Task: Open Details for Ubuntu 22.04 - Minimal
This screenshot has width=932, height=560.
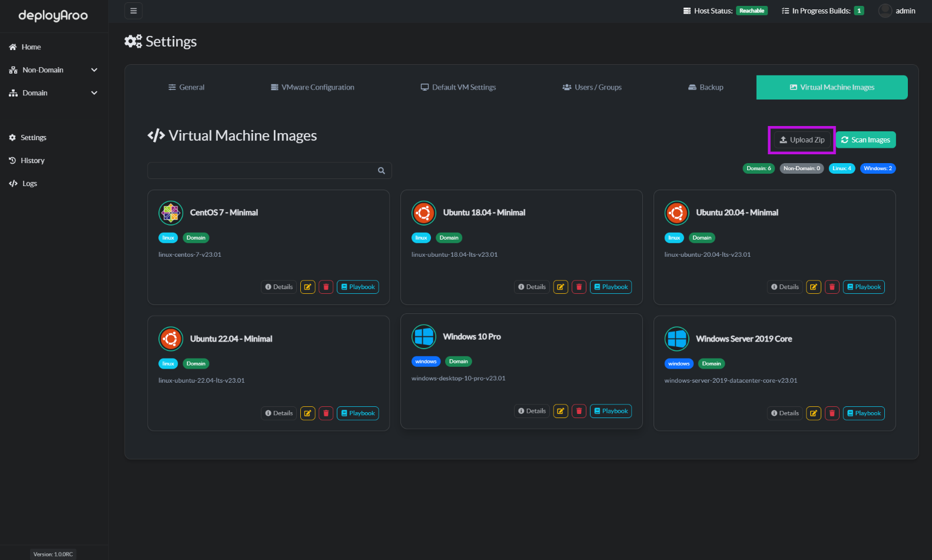Action: point(279,413)
